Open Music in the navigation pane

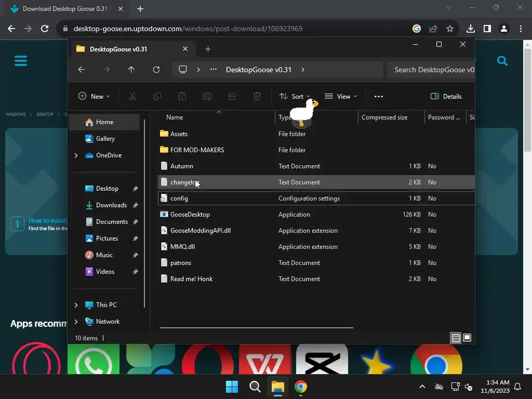click(104, 255)
